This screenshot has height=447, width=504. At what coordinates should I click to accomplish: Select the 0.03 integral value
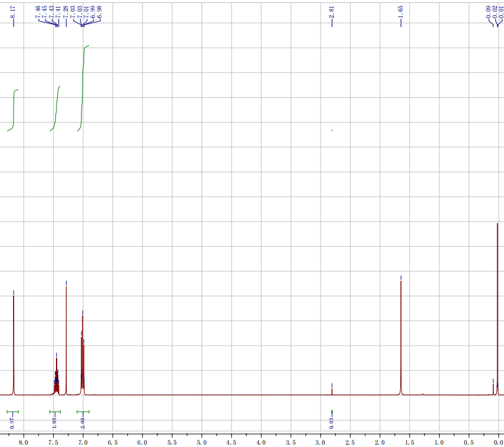point(332,422)
